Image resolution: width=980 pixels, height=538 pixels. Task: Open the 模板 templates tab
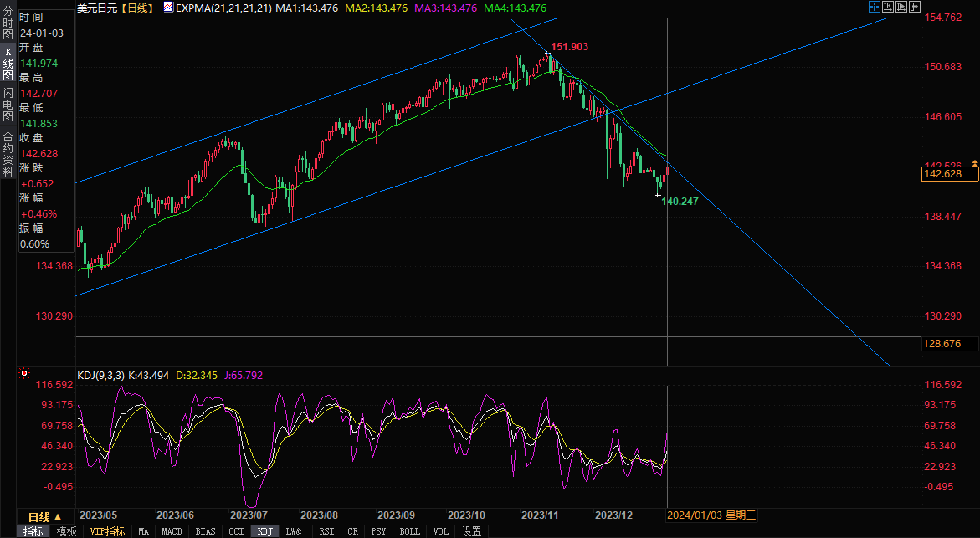66,531
